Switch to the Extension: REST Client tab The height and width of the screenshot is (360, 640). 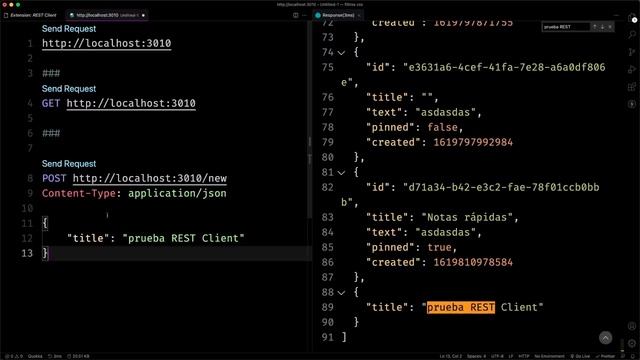30,15
